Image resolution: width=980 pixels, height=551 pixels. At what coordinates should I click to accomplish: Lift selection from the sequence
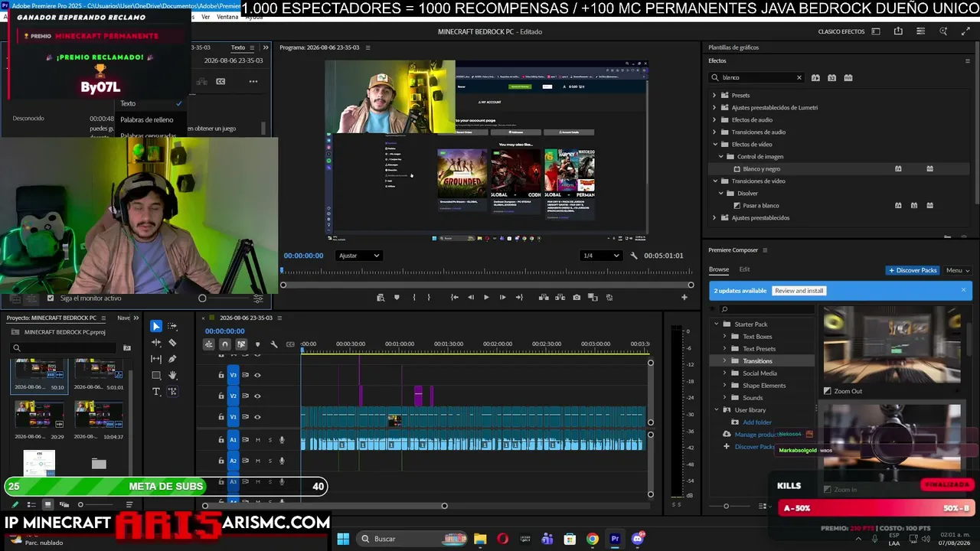pyautogui.click(x=544, y=297)
